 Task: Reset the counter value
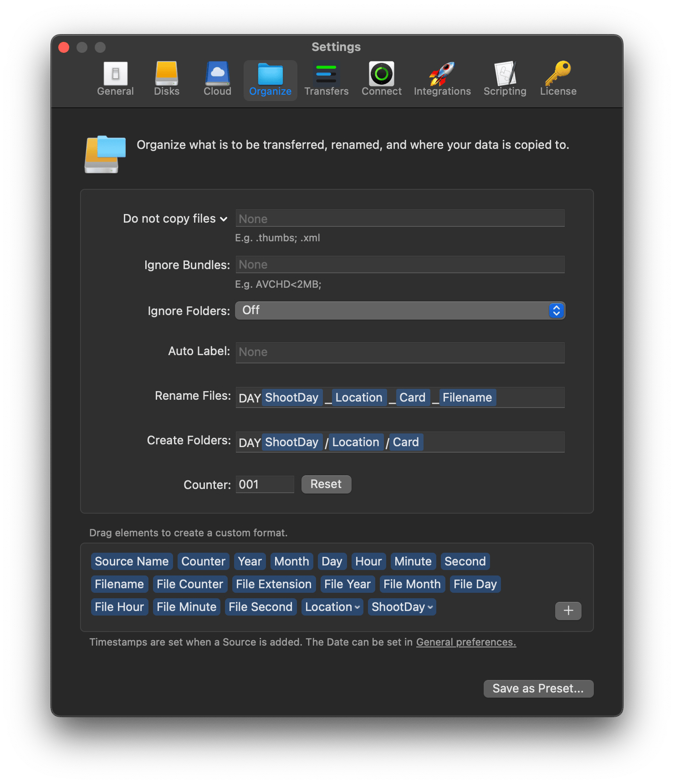tap(326, 484)
